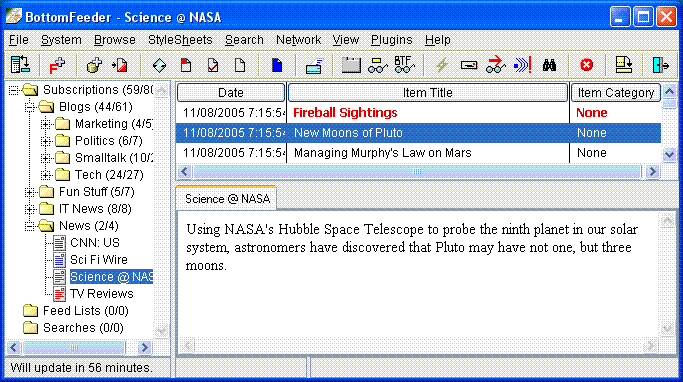
Task: Collapse the Subscriptions tree root
Action: pyautogui.click(x=14, y=90)
